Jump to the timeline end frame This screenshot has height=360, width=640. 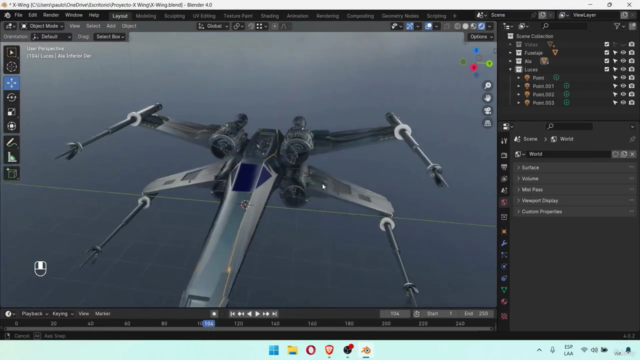pyautogui.click(x=275, y=314)
